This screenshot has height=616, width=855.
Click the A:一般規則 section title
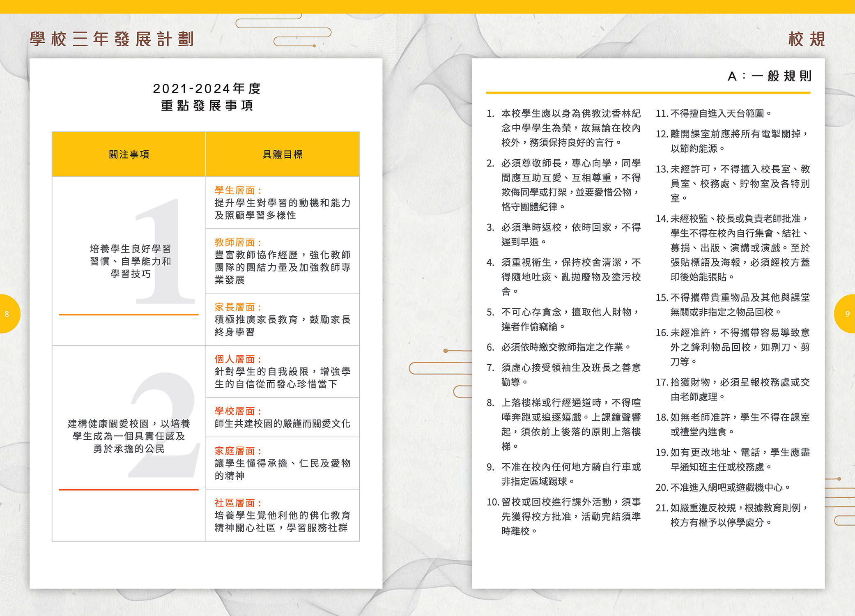[x=769, y=76]
